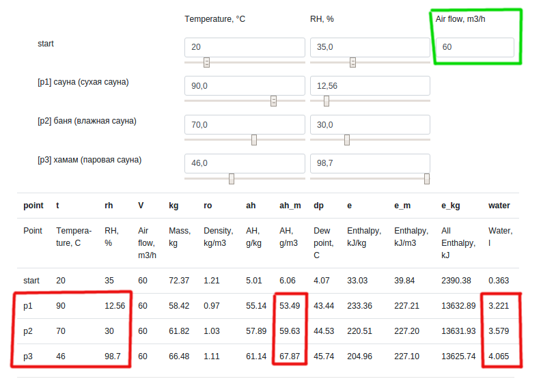Click the p3 hammam temperature input
Image resolution: width=541 pixels, height=392 pixels.
(x=245, y=163)
